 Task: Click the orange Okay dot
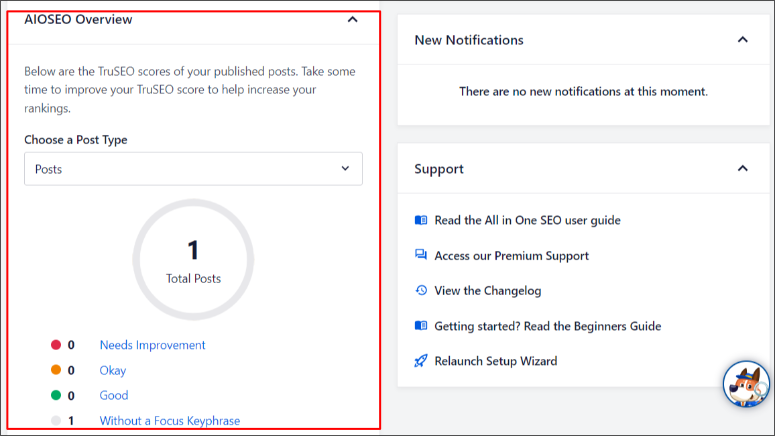pos(56,370)
